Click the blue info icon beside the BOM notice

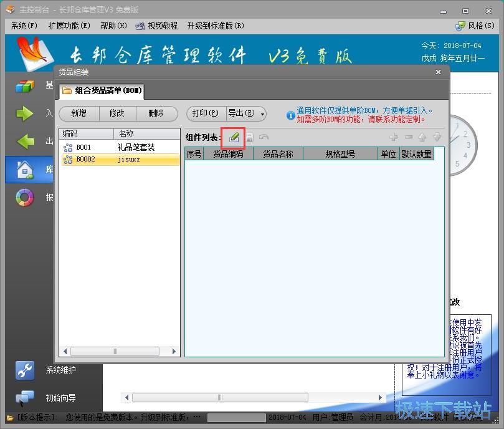[290, 115]
